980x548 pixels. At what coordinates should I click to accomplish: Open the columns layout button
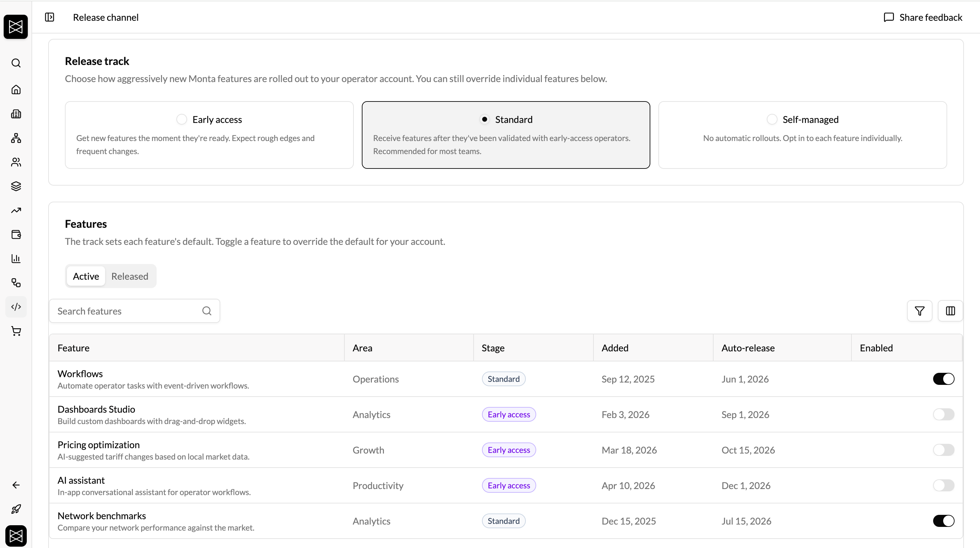(x=950, y=311)
